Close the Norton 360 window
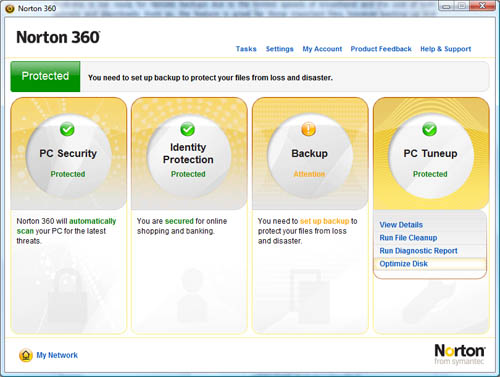 tap(482, 6)
